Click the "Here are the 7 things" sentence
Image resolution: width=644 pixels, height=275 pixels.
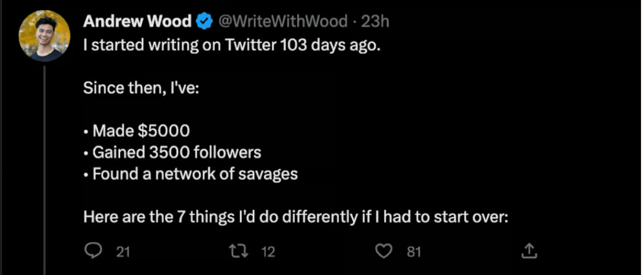pos(296,217)
